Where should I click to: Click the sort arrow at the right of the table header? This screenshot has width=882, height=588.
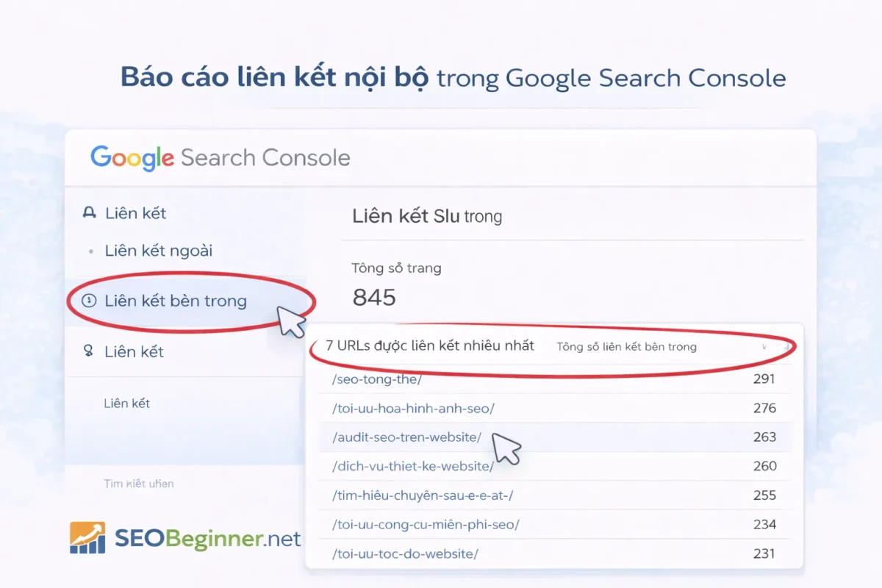pyautogui.click(x=786, y=347)
